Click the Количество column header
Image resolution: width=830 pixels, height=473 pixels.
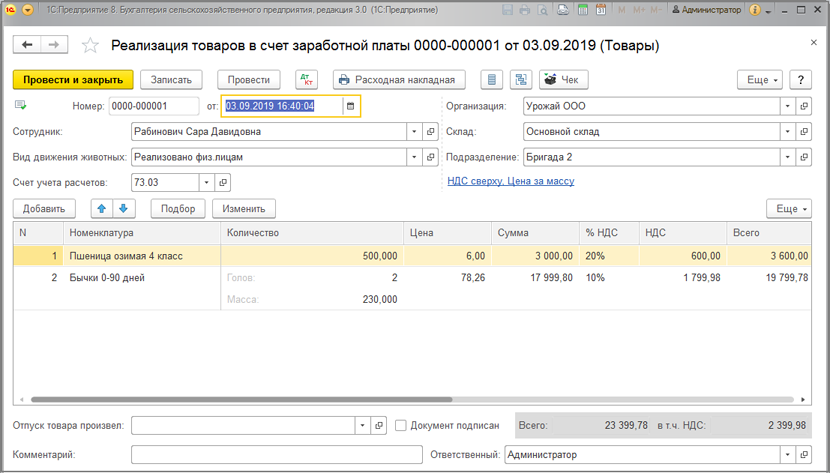[x=312, y=233]
